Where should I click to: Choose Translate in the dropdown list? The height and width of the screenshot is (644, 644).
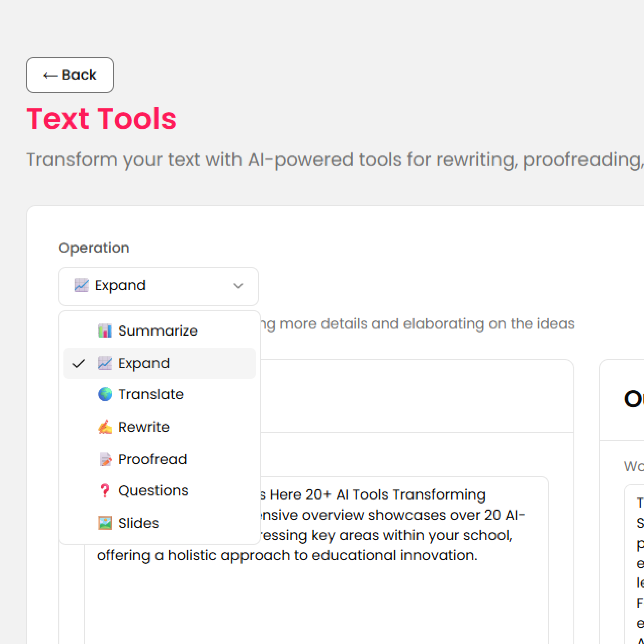(x=151, y=395)
